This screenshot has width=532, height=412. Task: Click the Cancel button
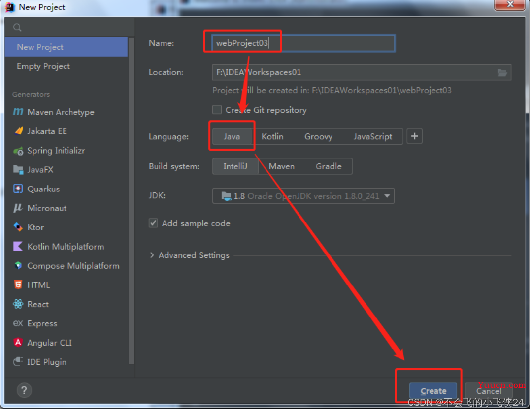(488, 391)
